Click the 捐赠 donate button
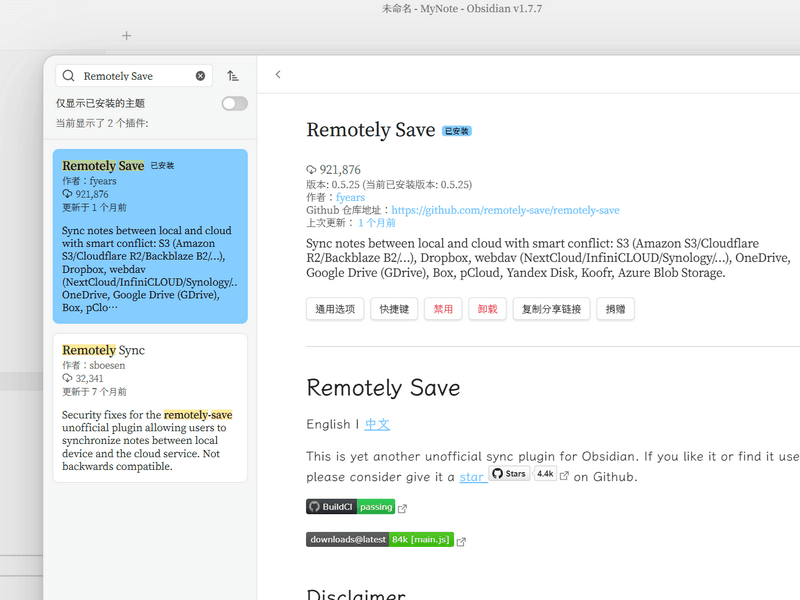 click(615, 309)
